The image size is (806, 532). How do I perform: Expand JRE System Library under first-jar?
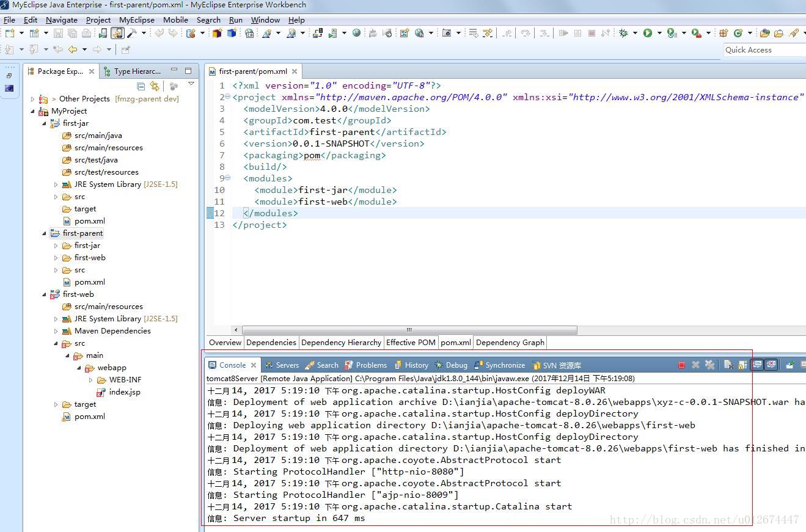pos(56,184)
